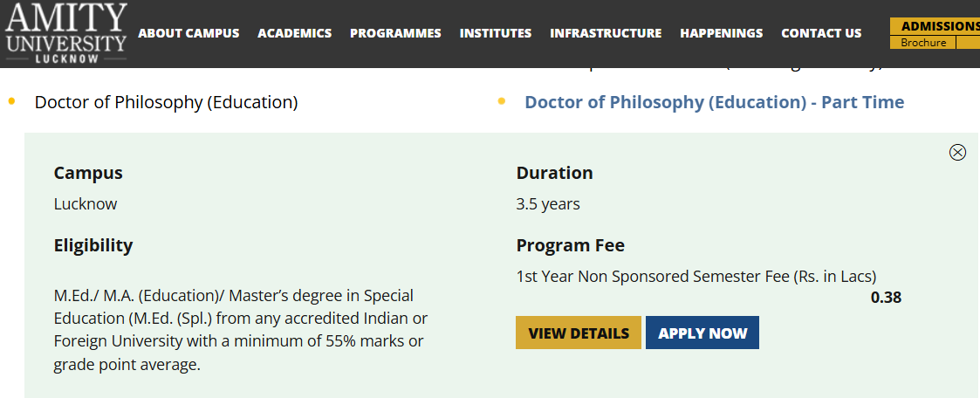Open the Institutes menu
The image size is (980, 398).
pyautogui.click(x=495, y=33)
